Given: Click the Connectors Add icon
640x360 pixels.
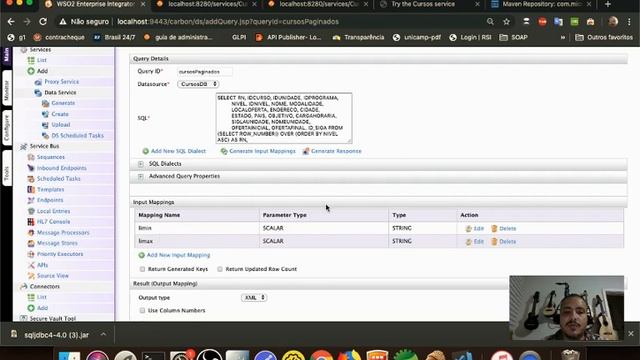Looking at the screenshot, I should pos(31,308).
